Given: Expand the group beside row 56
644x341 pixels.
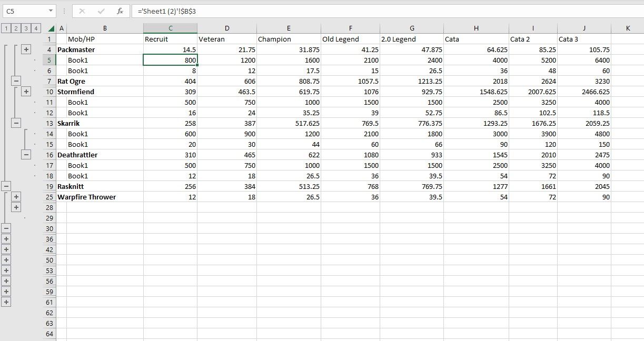Looking at the screenshot, I should [x=6, y=281].
